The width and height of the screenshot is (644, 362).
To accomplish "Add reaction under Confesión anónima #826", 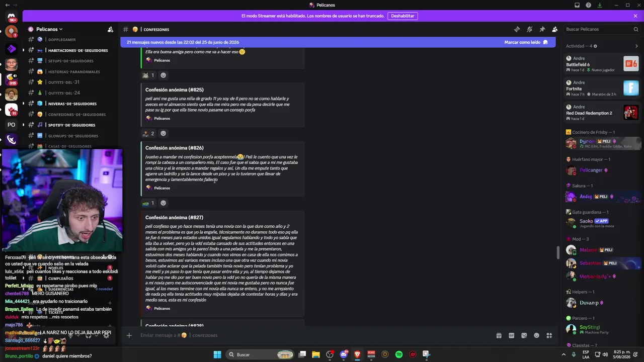I will click(x=163, y=203).
